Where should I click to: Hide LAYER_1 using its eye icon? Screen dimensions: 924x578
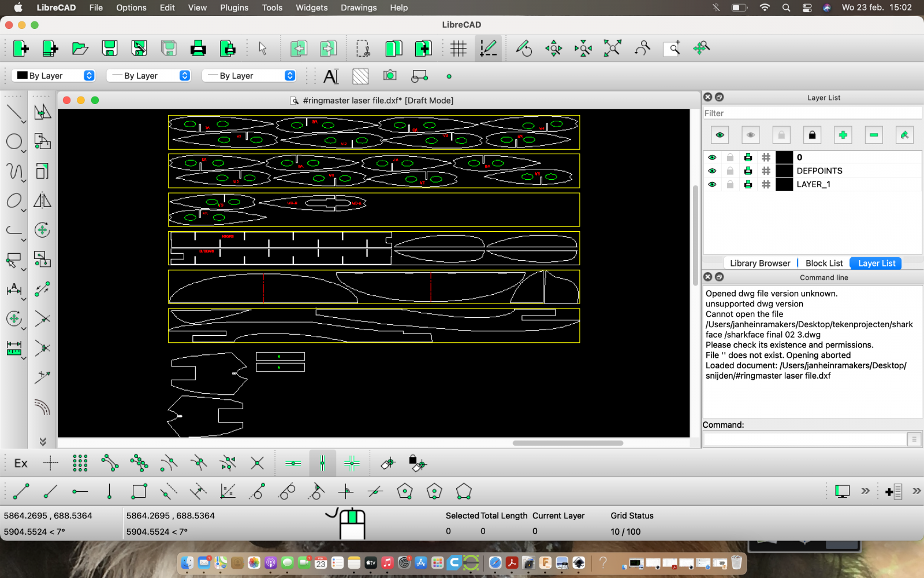click(712, 184)
